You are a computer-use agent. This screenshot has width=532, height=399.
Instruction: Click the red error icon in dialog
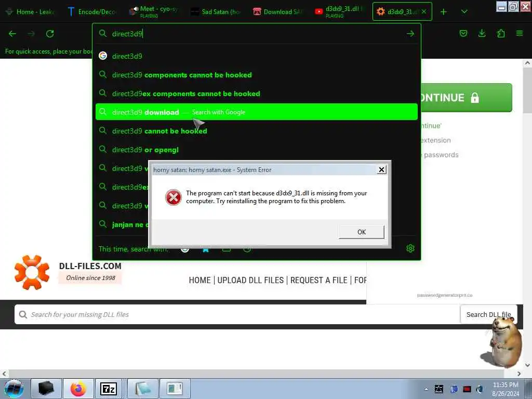click(x=174, y=197)
